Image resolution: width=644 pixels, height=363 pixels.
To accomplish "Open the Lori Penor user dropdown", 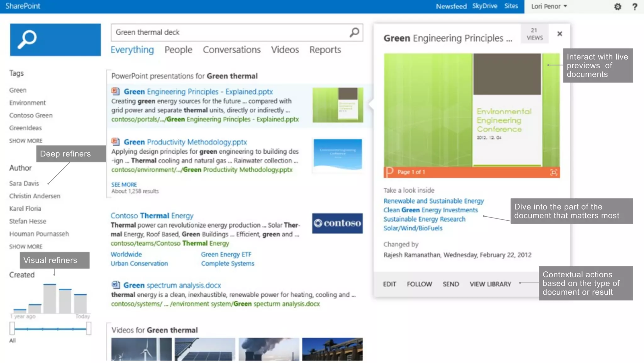I will point(549,6).
